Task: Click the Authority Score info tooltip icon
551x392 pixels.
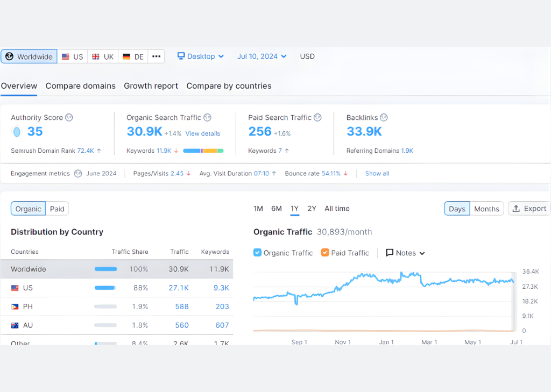Action: point(70,117)
